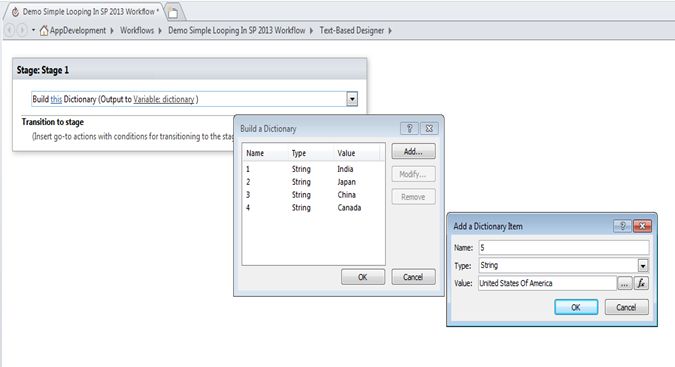
Task: Click the Modify... button
Action: coord(413,174)
